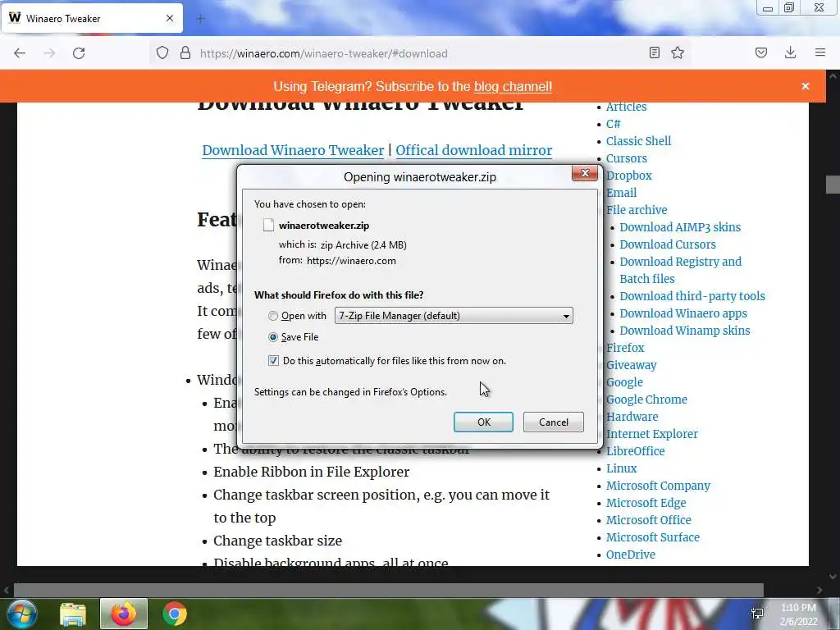
Task: Toggle reader view icon in address bar
Action: (654, 53)
